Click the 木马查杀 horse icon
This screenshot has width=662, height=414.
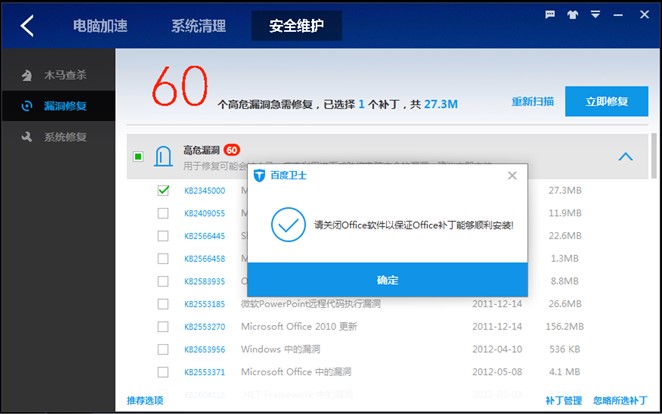pos(27,75)
